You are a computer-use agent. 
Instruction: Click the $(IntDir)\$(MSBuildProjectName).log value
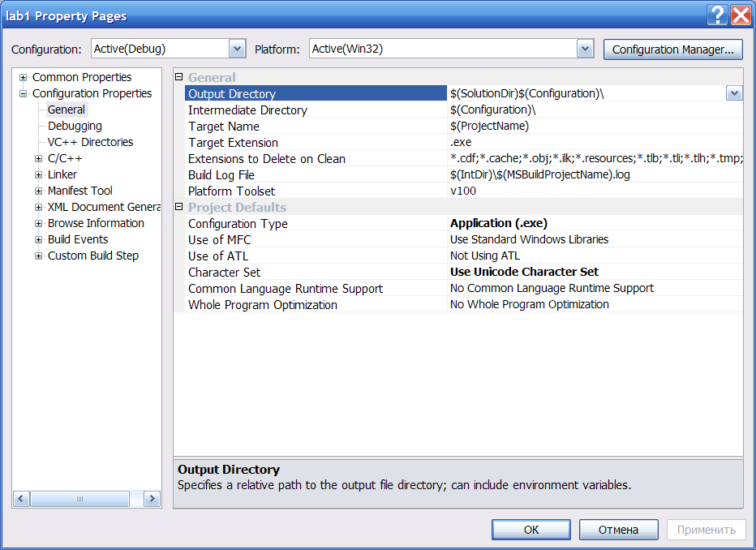pyautogui.click(x=595, y=175)
